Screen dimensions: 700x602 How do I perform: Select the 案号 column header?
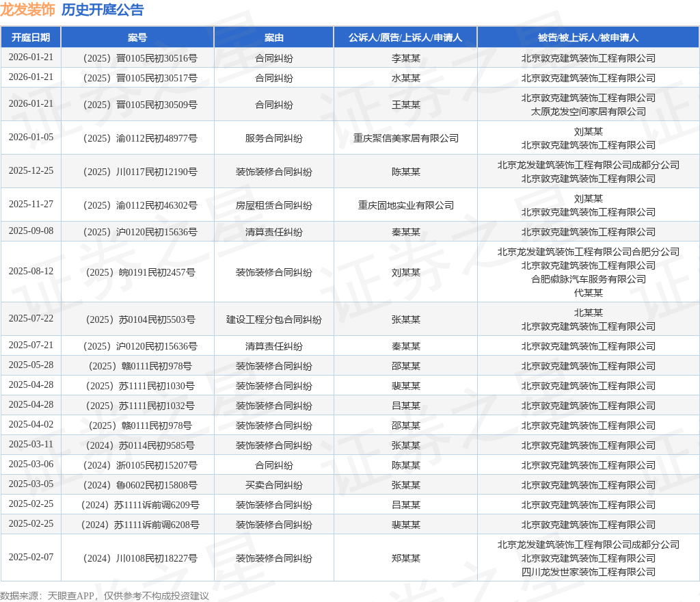point(138,38)
